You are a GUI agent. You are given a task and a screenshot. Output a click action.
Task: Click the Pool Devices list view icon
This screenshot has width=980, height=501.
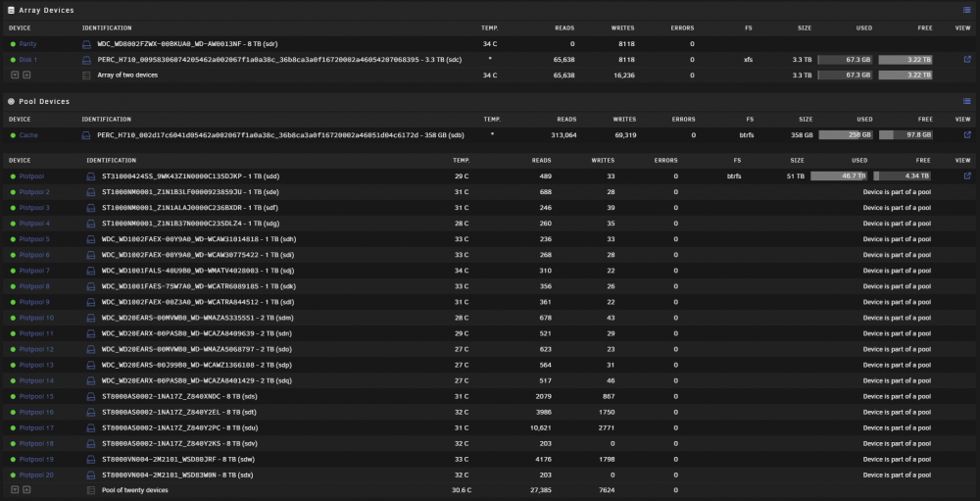967,101
